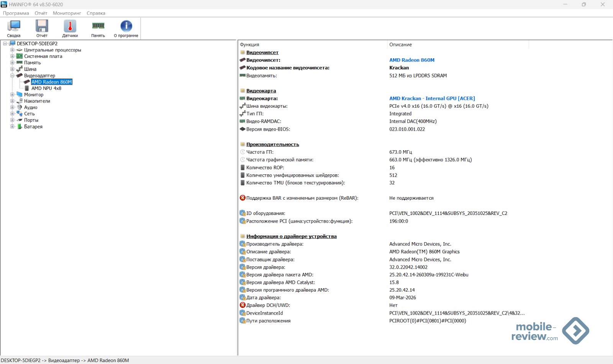
Task: Click the driver date 09-Mar-2026
Action: click(x=403, y=298)
